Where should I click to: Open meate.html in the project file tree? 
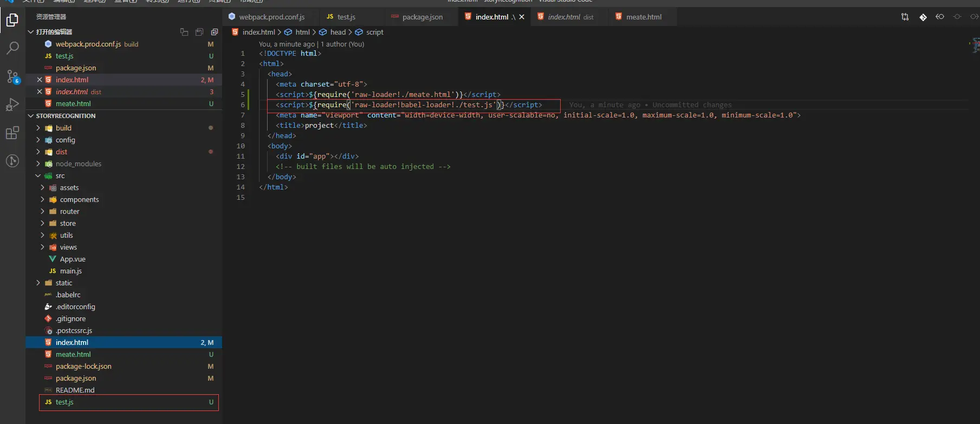(124, 354)
